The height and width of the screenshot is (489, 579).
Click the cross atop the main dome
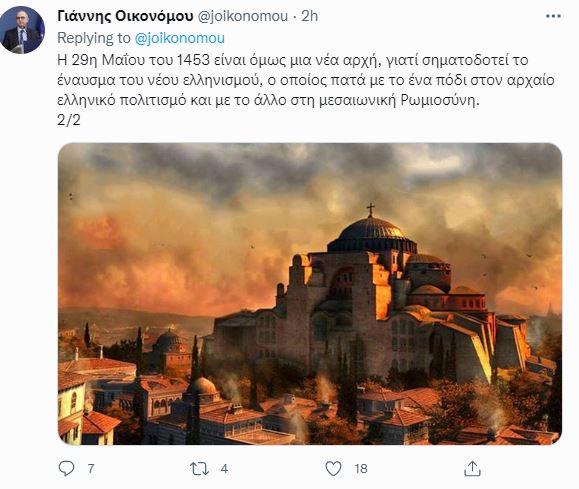pos(370,209)
